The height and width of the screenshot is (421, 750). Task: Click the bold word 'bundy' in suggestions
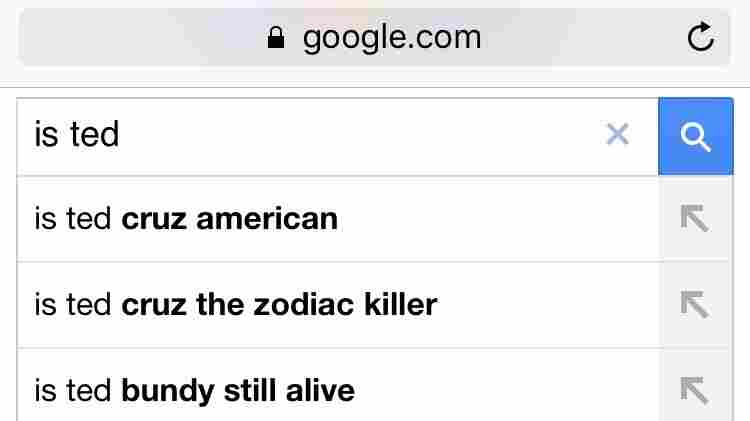click(x=168, y=392)
